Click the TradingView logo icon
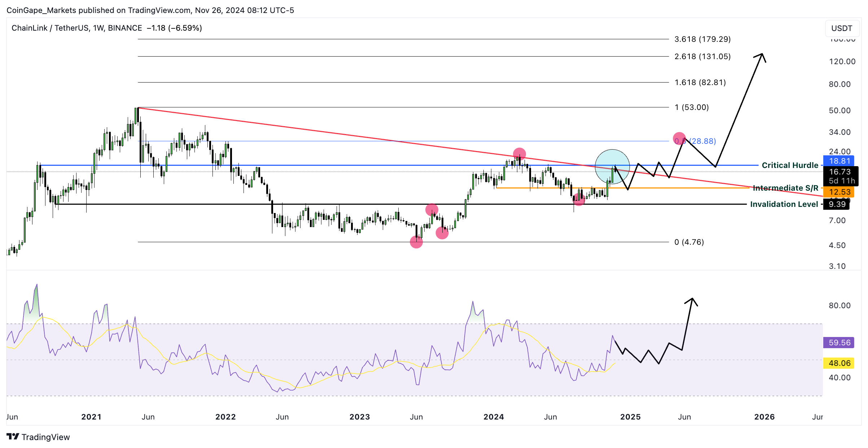 coord(13,436)
